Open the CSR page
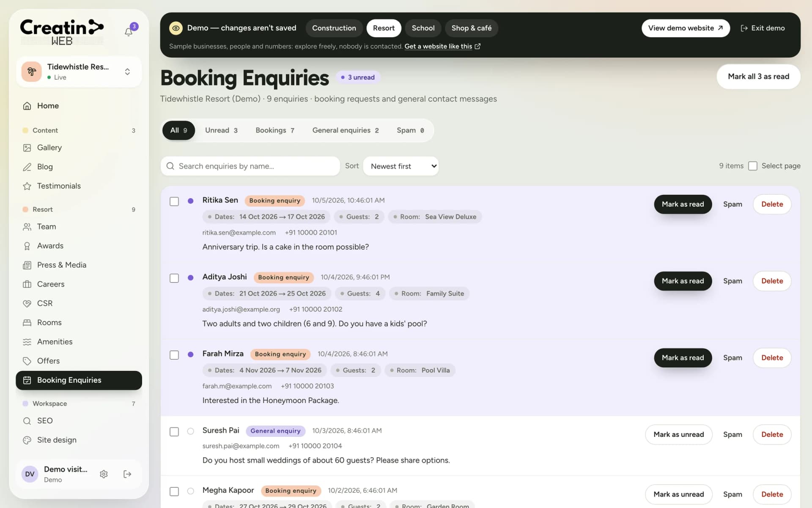812x508 pixels. (x=79, y=304)
